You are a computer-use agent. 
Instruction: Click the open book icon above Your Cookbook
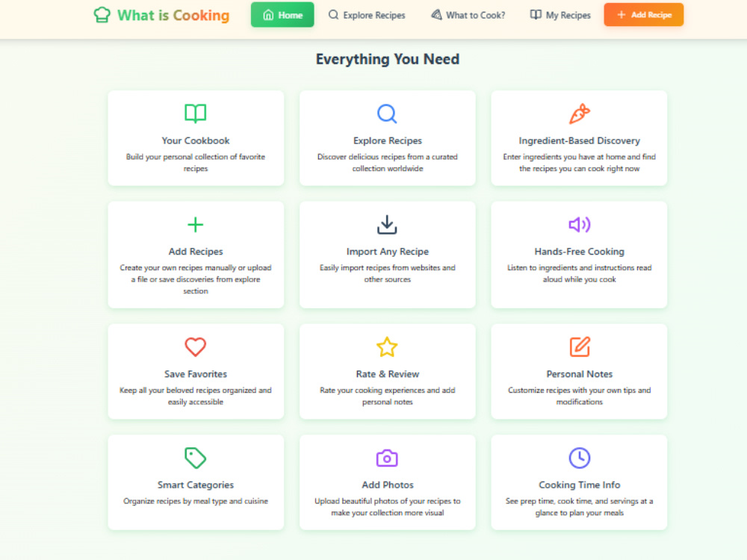tap(195, 113)
